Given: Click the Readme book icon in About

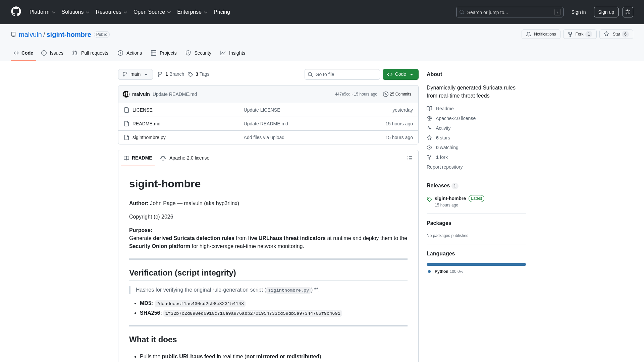Looking at the screenshot, I should pos(429,108).
